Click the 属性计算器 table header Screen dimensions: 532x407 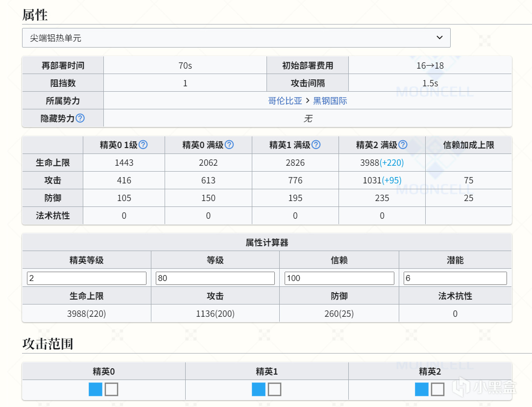tap(267, 243)
